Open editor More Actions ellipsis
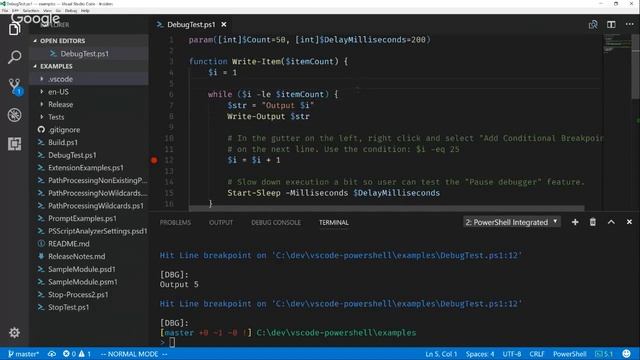 coord(629,24)
